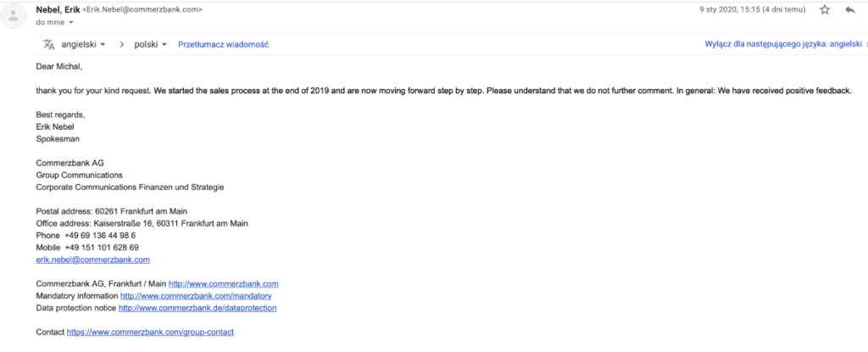Open the erik.nebel@commerzbank.com email link
Screen dimensions: 868x352
point(93,260)
